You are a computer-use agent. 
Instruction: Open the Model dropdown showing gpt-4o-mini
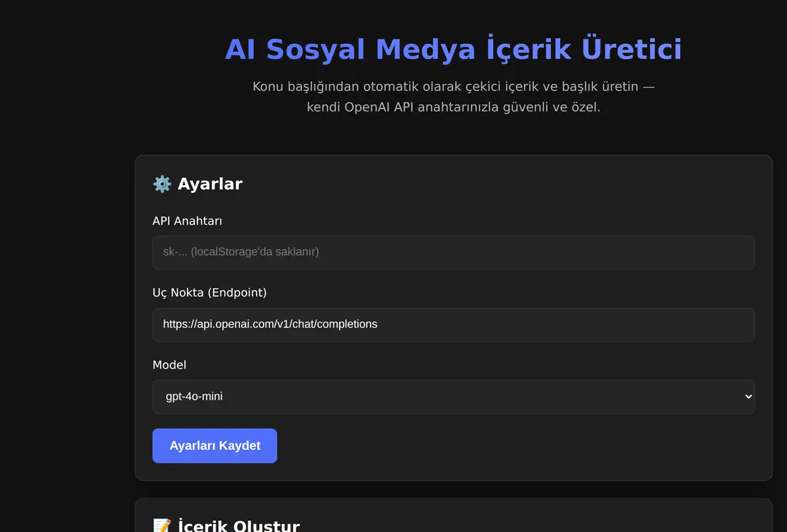tap(453, 397)
